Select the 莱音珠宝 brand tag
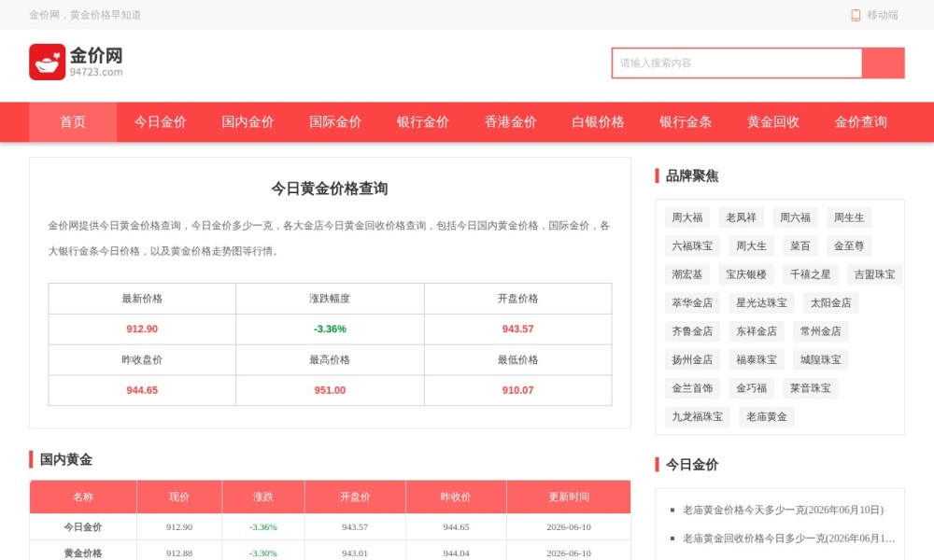This screenshot has height=560, width=934. [810, 388]
